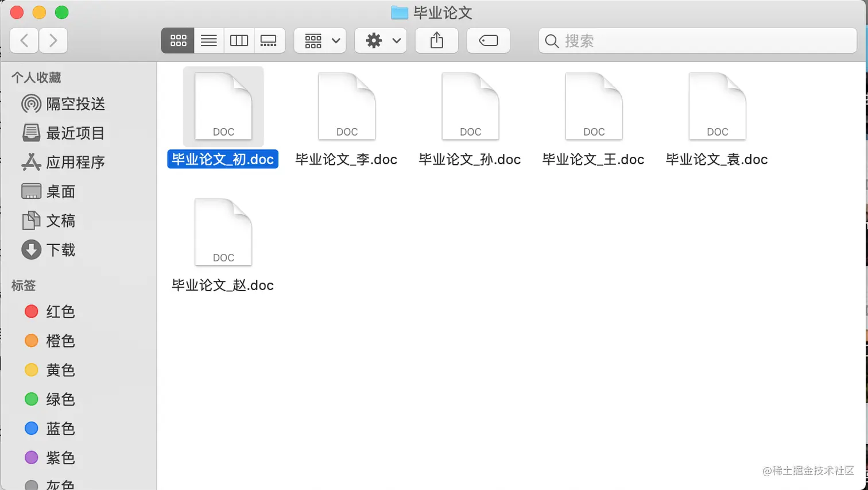Click the back navigation arrow
Viewport: 868px width, 490px height.
click(24, 40)
